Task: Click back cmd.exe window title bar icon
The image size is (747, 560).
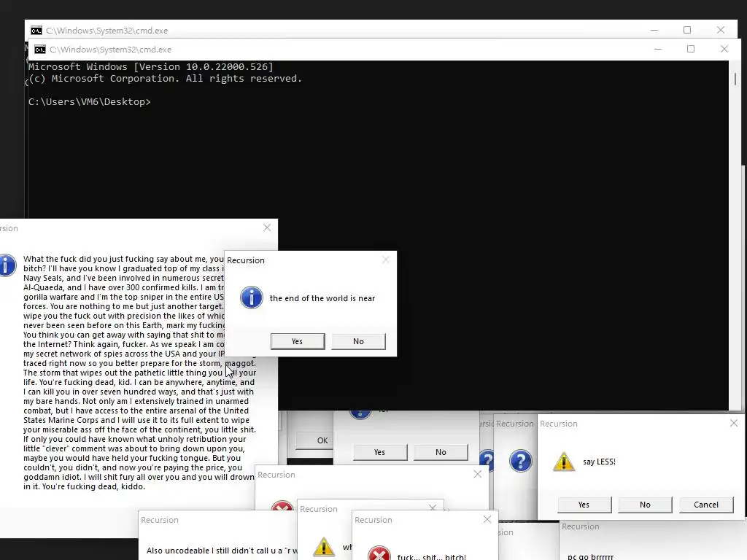Action: click(x=36, y=31)
